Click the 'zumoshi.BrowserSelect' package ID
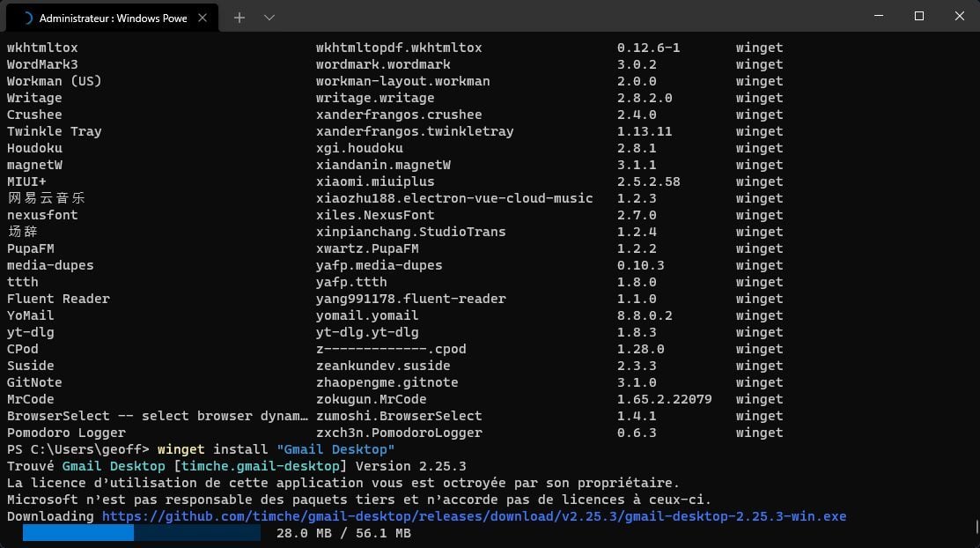 tap(399, 416)
